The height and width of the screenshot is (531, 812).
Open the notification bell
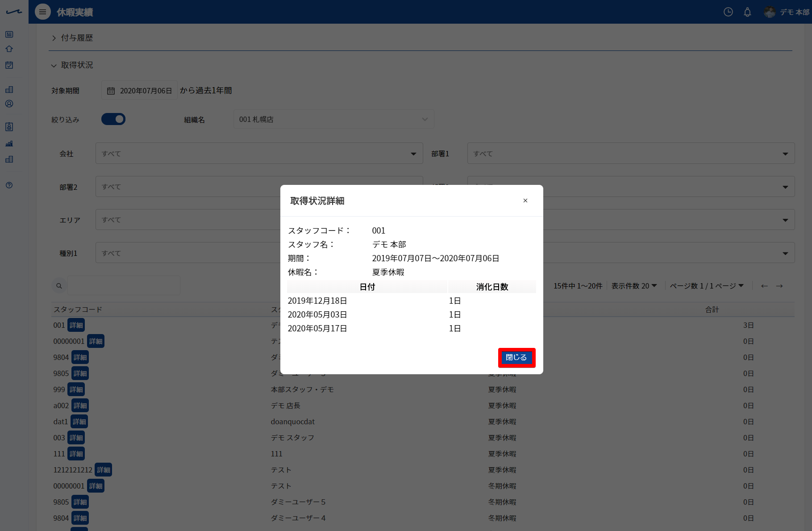(747, 12)
